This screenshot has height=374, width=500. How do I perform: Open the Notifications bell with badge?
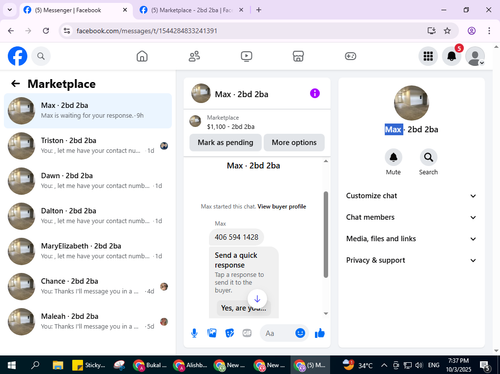pyautogui.click(x=452, y=56)
